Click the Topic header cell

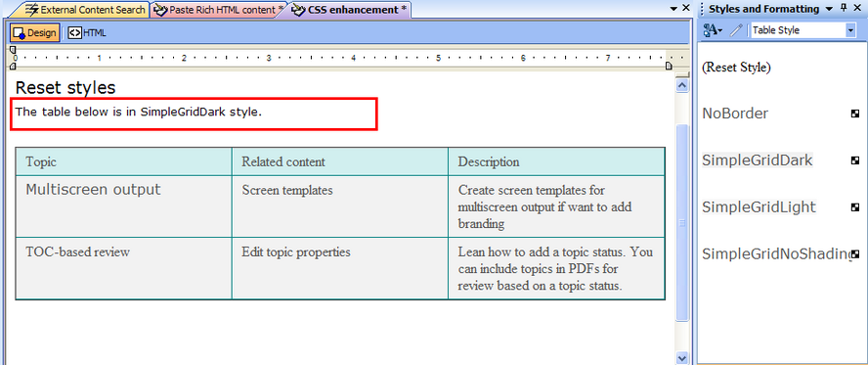pos(123,161)
